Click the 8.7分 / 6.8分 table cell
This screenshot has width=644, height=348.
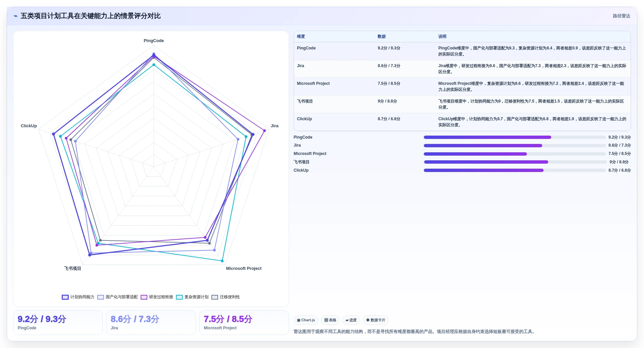pyautogui.click(x=389, y=119)
